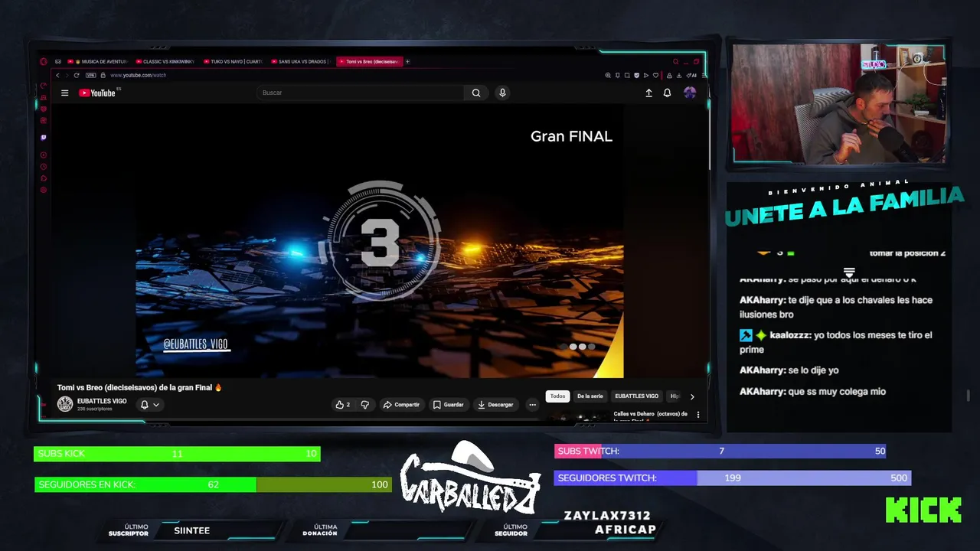The image size is (980, 551).
Task: Click the heart bookmark icon in address bar
Action: pyautogui.click(x=655, y=75)
